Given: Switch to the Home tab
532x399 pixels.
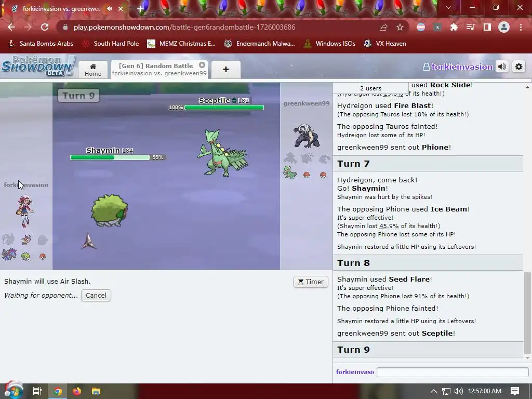Looking at the screenshot, I should pos(93,70).
